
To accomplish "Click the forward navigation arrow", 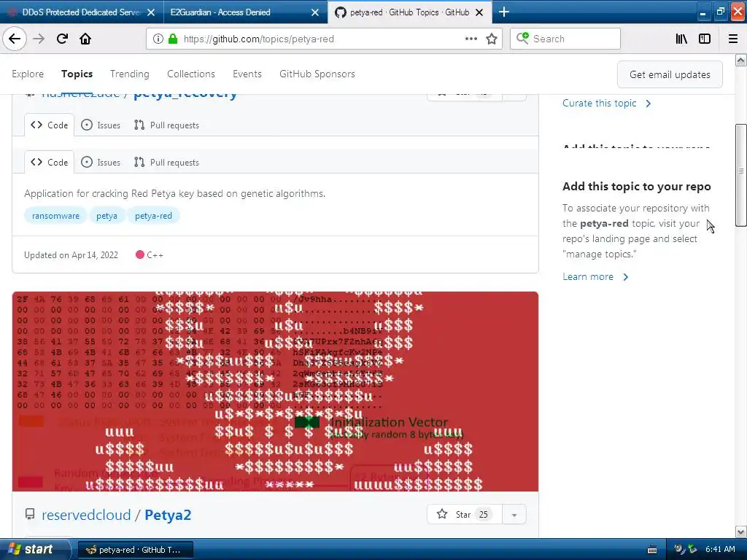I will 39,39.
